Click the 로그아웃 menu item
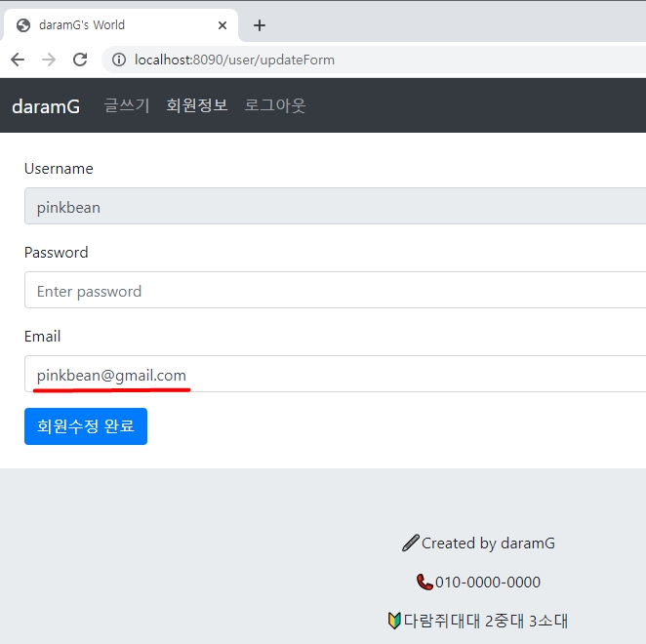 tap(275, 105)
